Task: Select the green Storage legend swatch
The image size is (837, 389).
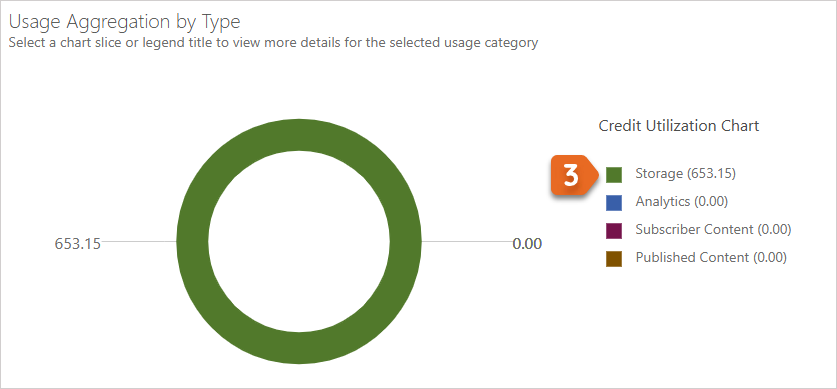Action: coord(614,174)
